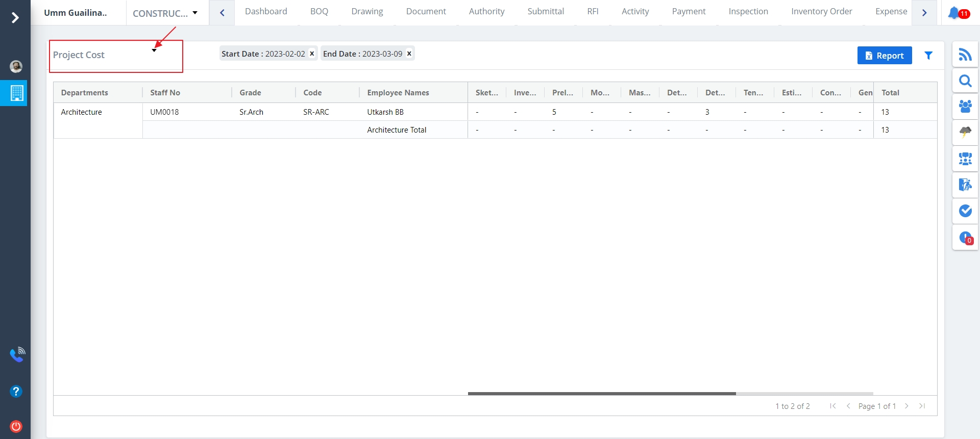This screenshot has width=980, height=439.
Task: Click the filter funnel icon
Action: click(928, 56)
